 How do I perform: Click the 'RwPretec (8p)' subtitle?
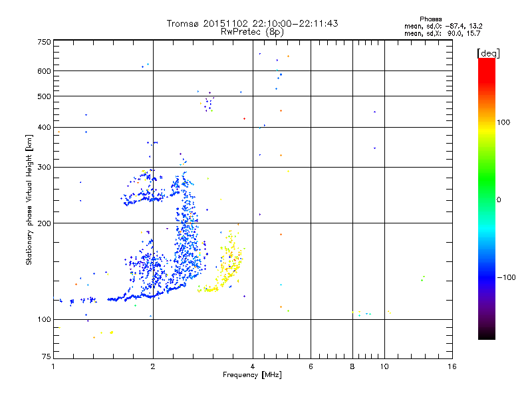252,32
